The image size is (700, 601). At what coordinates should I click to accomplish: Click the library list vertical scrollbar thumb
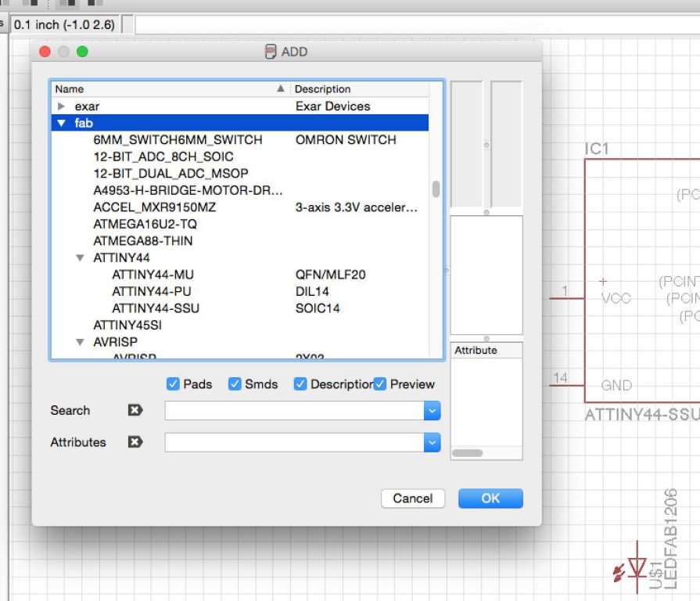(436, 189)
